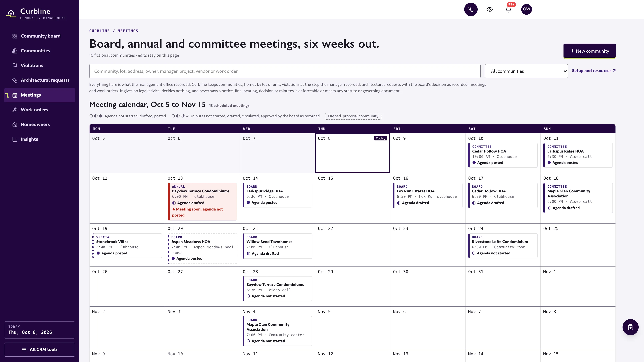The height and width of the screenshot is (362, 644).
Task: Open Larkspur Ridge HOA board meeting Oct 14
Action: [x=278, y=195]
